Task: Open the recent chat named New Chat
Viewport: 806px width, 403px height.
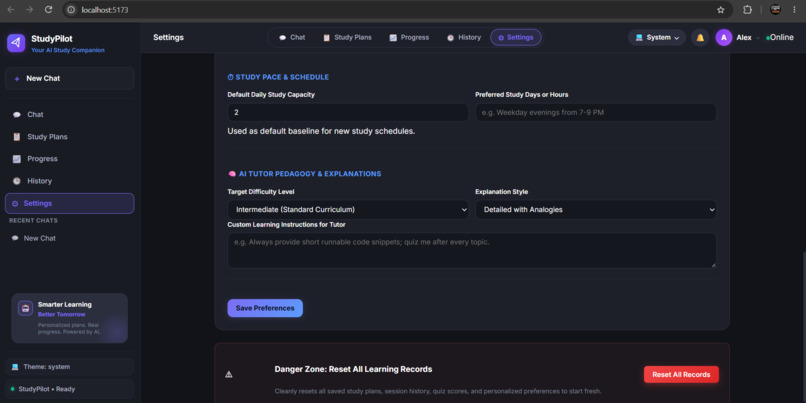Action: click(x=69, y=239)
